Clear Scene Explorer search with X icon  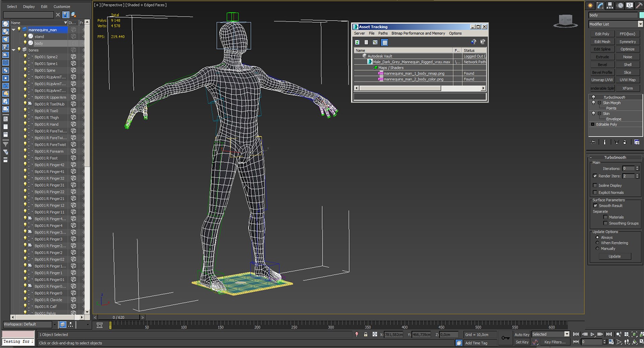[58, 15]
